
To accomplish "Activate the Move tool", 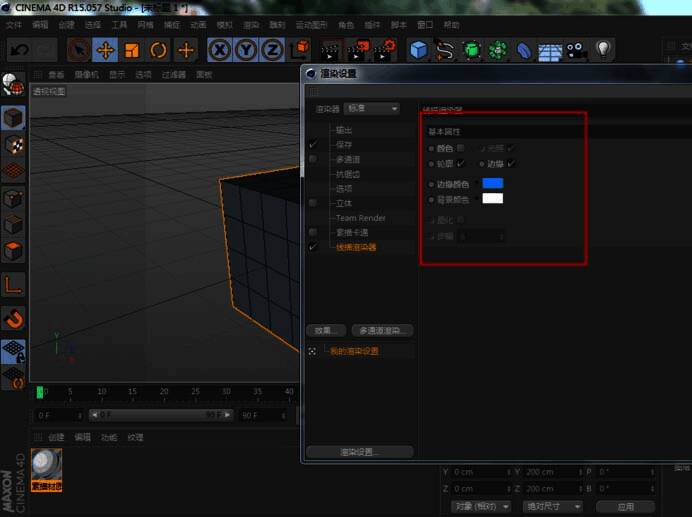I will point(105,49).
